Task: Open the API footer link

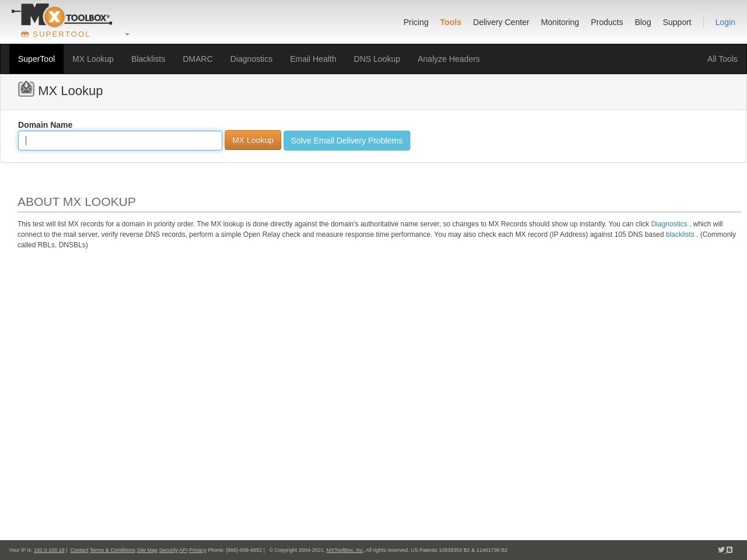Action: (x=183, y=550)
